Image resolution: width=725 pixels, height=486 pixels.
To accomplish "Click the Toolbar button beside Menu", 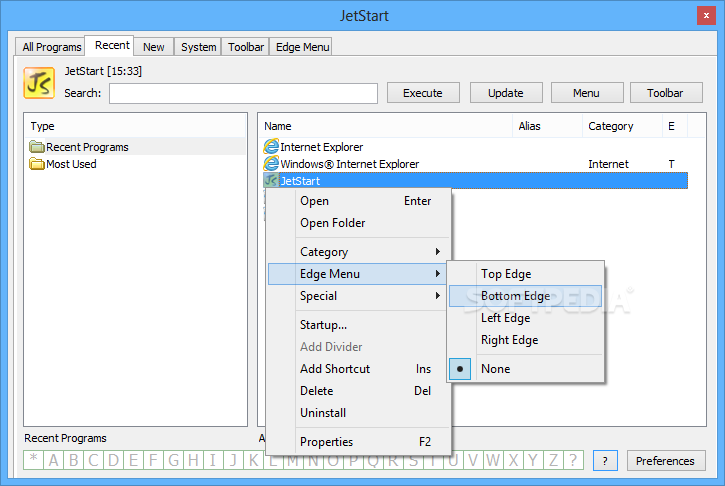I will (666, 93).
